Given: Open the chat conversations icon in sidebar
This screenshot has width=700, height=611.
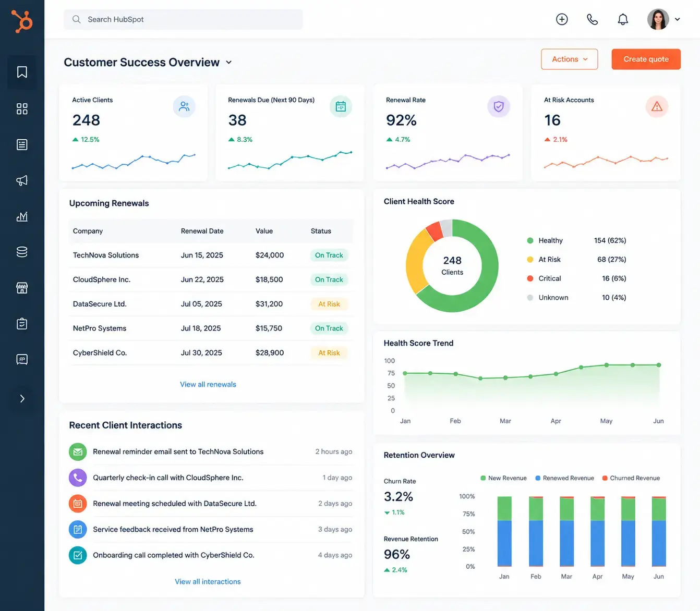Looking at the screenshot, I should pyautogui.click(x=22, y=360).
